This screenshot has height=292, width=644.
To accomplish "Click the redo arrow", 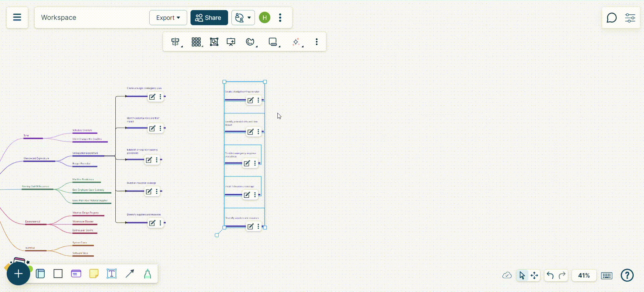I will (562, 276).
